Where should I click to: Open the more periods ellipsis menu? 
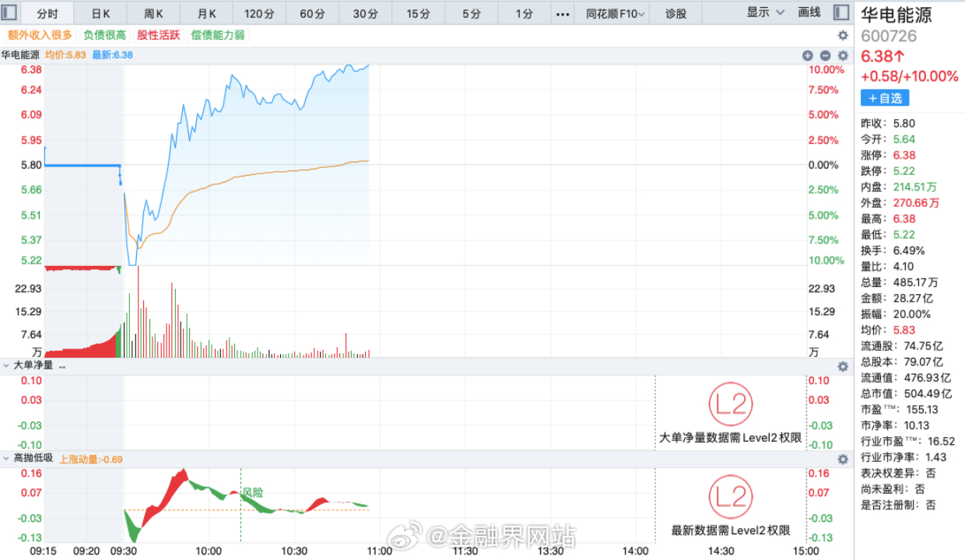pyautogui.click(x=563, y=13)
